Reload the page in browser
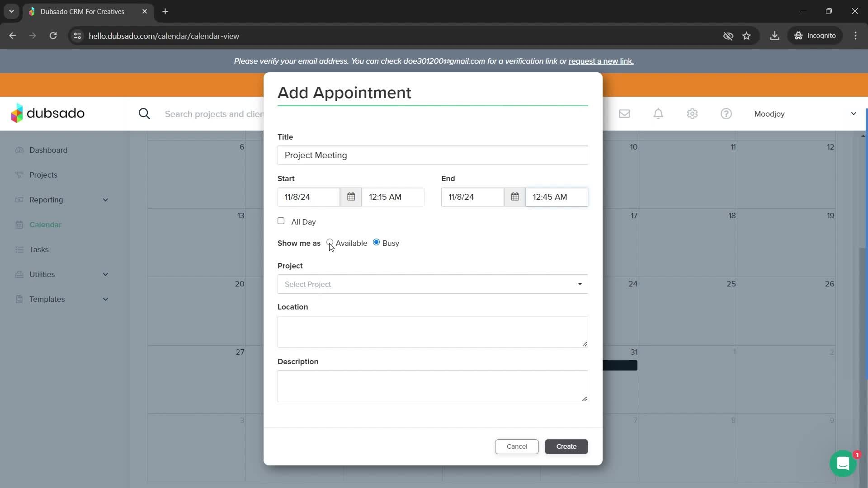868x488 pixels. click(x=53, y=36)
